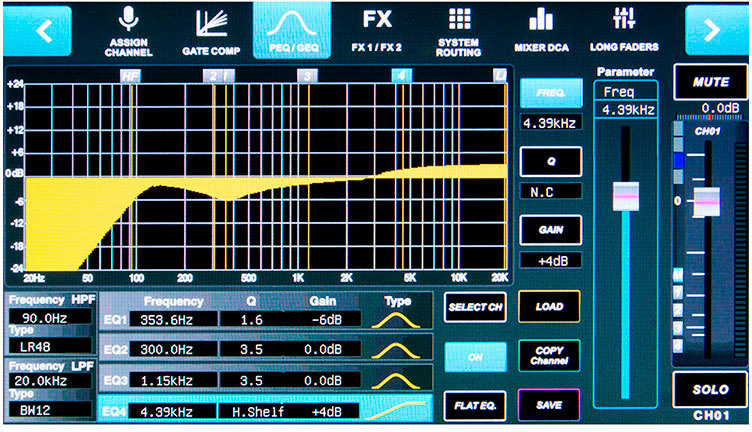This screenshot has height=432, width=752.
Task: Open the System Routing grid icon
Action: [x=459, y=20]
